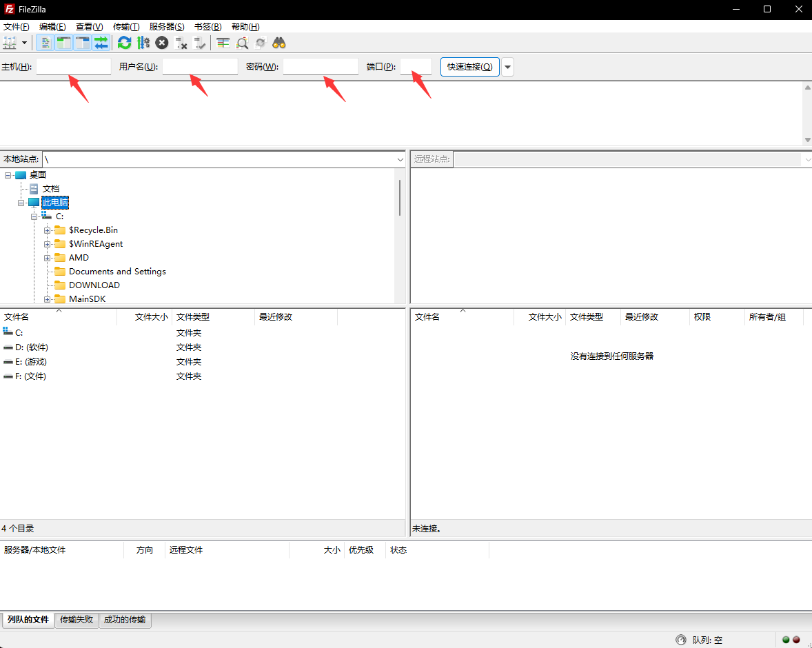Click the 密码(W) password input field
The width and height of the screenshot is (812, 648).
point(321,66)
